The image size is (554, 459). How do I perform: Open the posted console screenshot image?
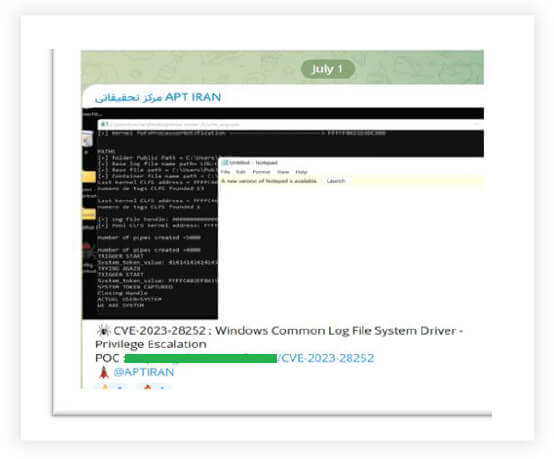tap(283, 213)
